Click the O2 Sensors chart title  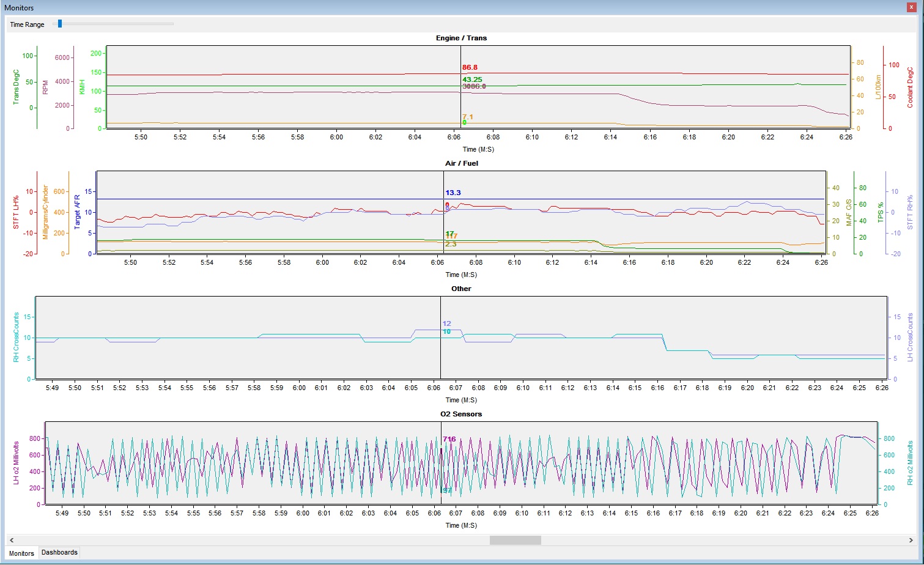click(x=461, y=414)
